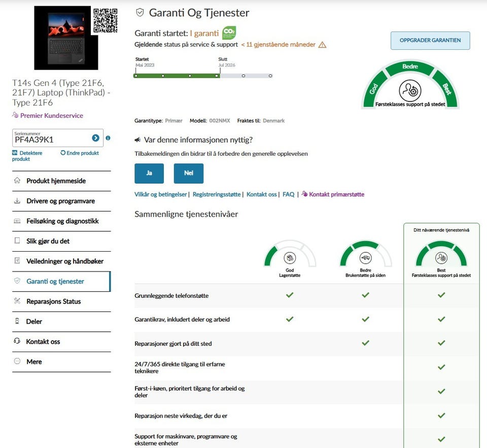Click the first-class support icon in large gauge

(x=410, y=90)
